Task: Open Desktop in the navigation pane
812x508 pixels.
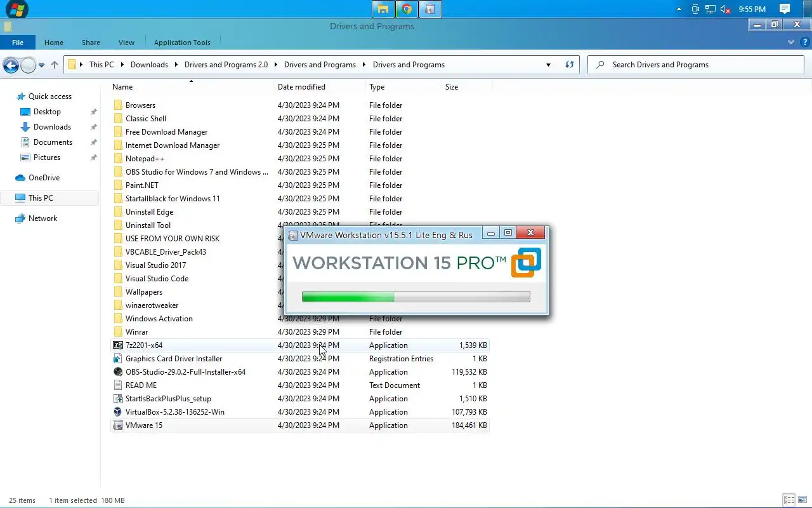Action: point(47,112)
